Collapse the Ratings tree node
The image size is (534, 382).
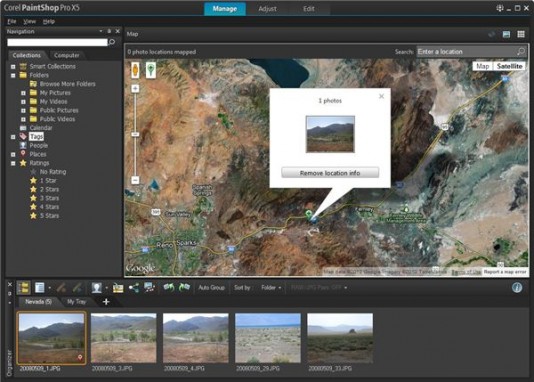tap(13, 163)
